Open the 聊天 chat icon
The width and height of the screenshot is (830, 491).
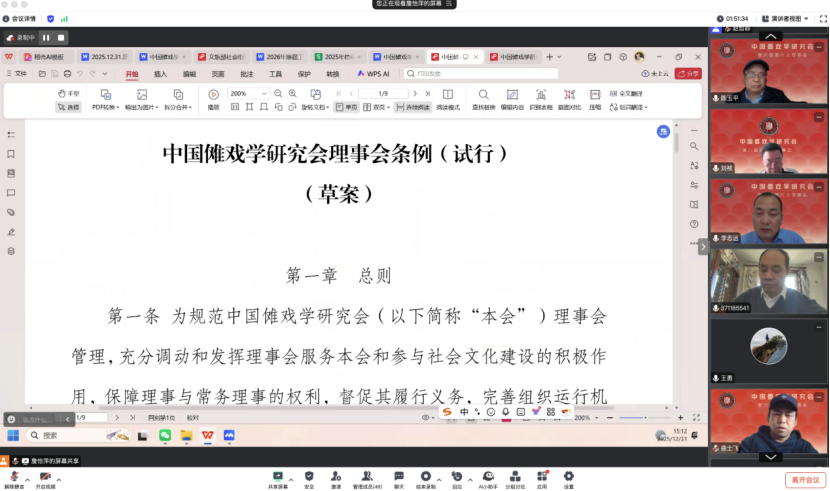coord(398,475)
